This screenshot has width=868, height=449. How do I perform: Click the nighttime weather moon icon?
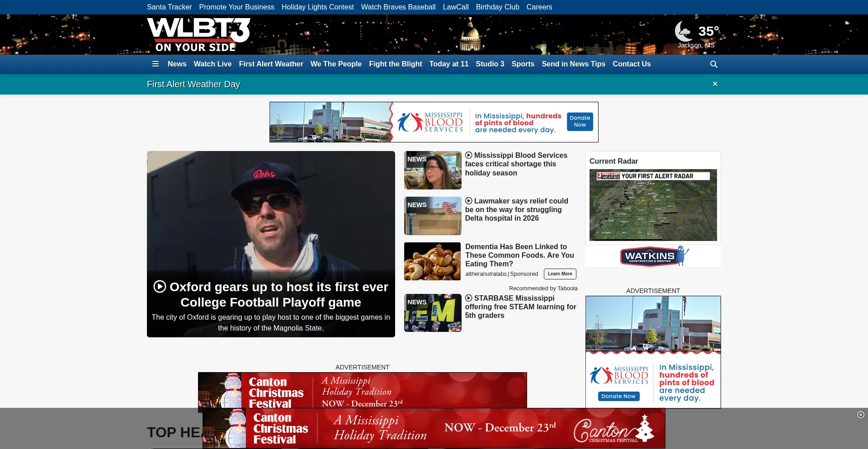683,31
